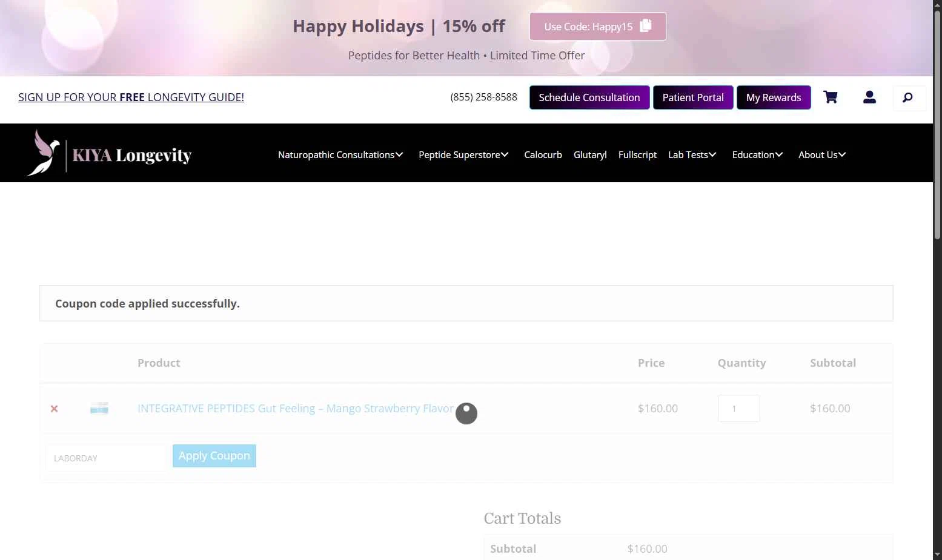Screen dimensions: 942x560
Task: Open Glutaryl menu item
Action: (590, 155)
